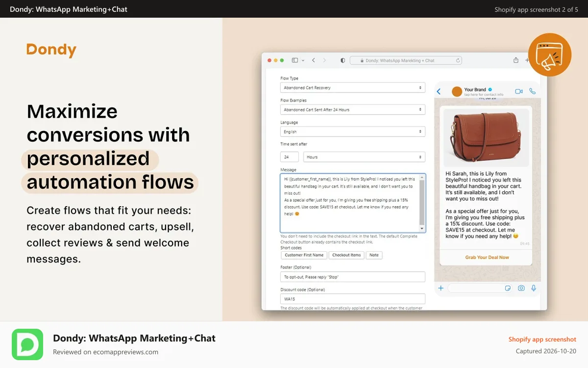This screenshot has width=588, height=368.
Task: Insert the Note short code
Action: 374,255
